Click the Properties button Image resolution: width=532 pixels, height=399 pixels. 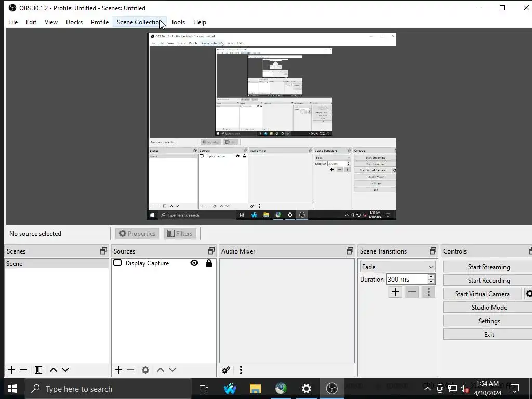[x=137, y=233]
